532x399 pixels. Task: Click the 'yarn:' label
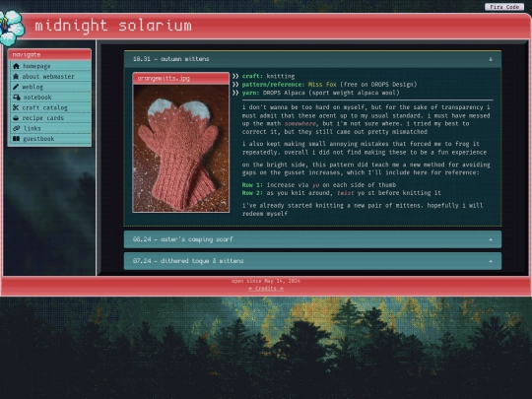[x=251, y=93]
